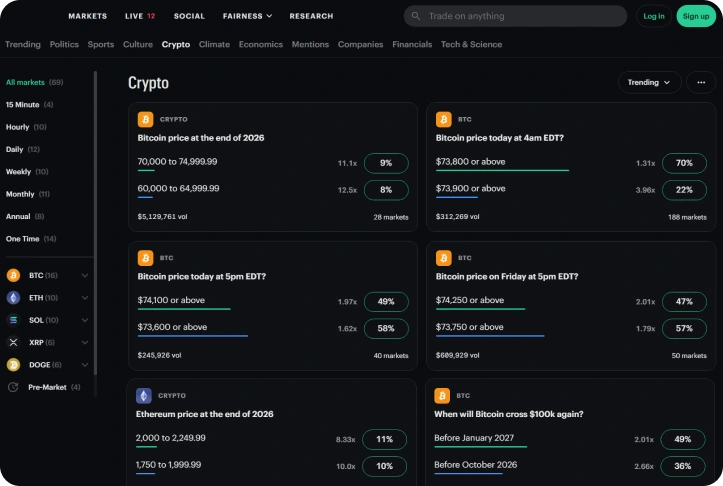Click the XRP coin icon in sidebar
This screenshot has height=486, width=723.
(x=13, y=343)
